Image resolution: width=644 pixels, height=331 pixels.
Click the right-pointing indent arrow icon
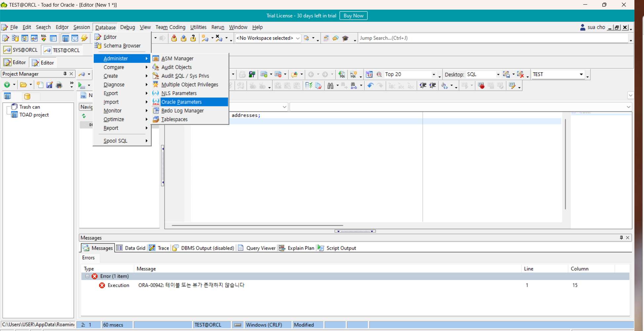[x=433, y=86]
